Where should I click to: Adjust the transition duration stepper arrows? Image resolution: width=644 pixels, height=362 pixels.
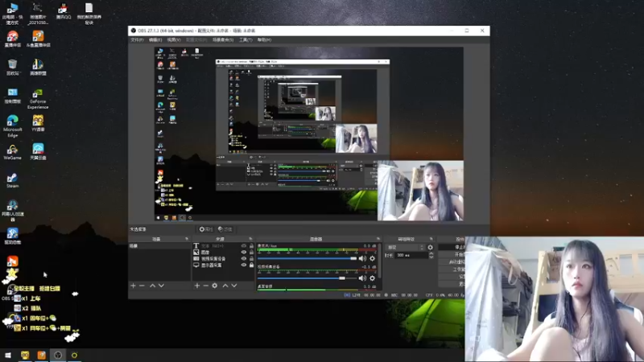[x=431, y=255]
